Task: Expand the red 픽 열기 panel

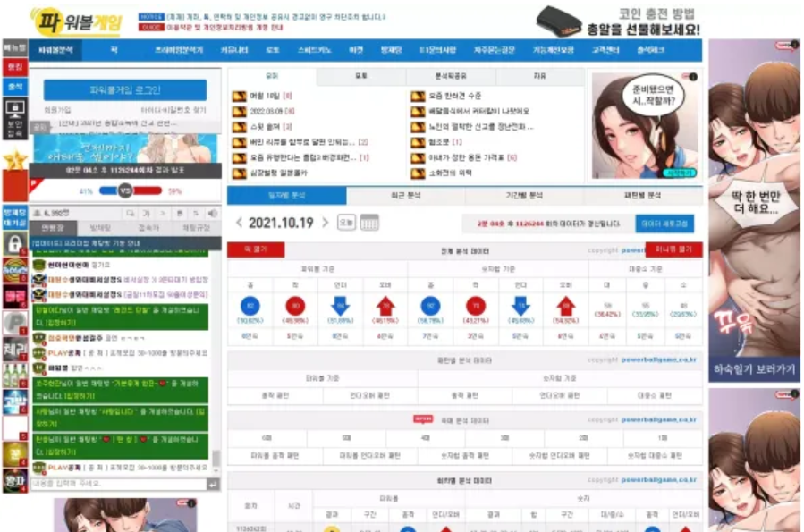Action: 249,249
